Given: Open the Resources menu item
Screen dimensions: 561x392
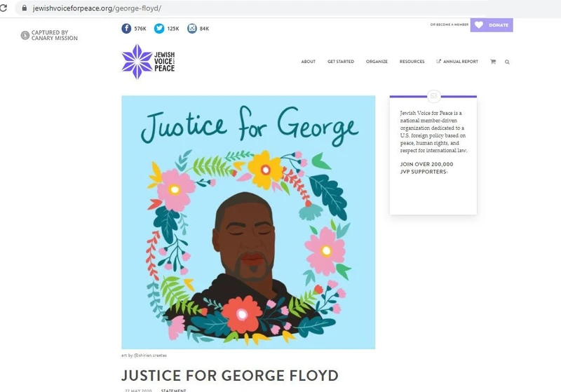Looking at the screenshot, I should click(x=412, y=62).
